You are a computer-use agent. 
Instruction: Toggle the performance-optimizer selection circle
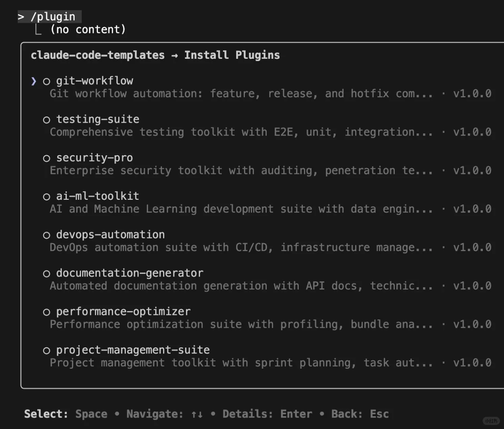click(x=46, y=312)
